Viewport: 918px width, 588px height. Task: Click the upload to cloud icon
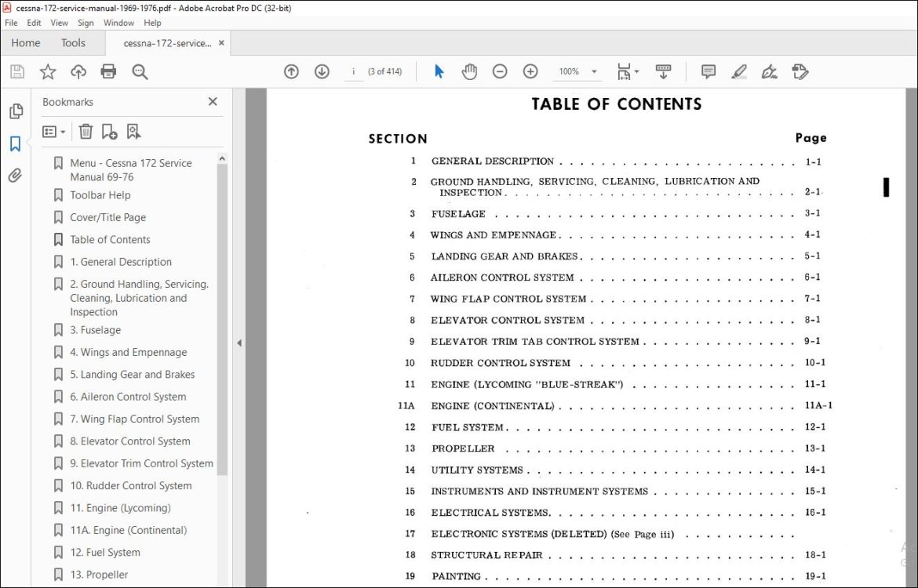pos(78,71)
